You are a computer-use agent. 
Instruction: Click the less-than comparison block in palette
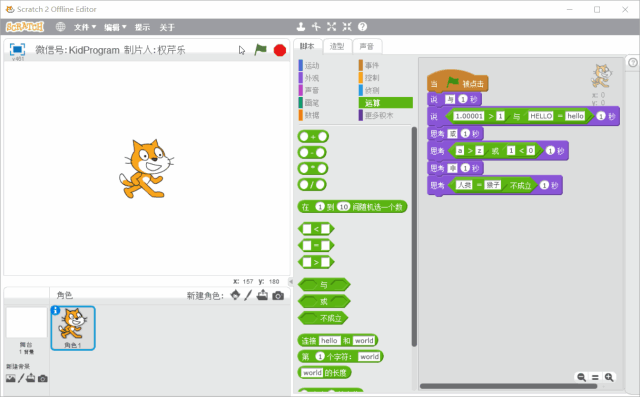click(316, 229)
